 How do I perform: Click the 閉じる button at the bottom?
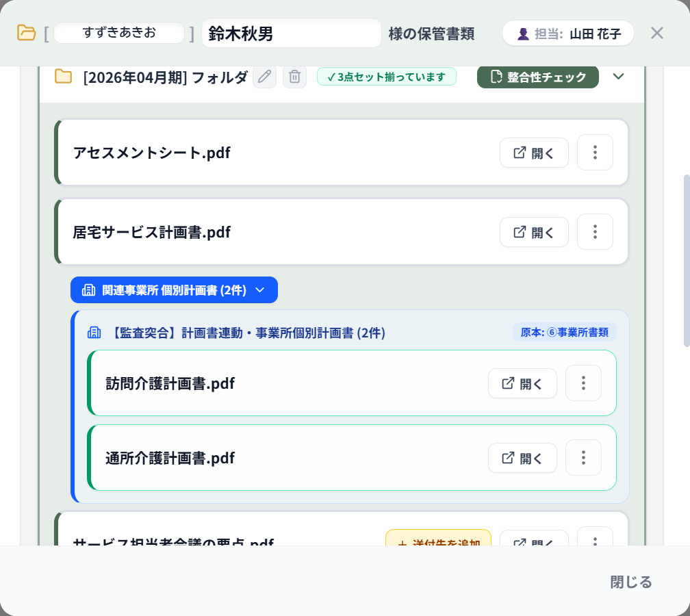coord(631,582)
